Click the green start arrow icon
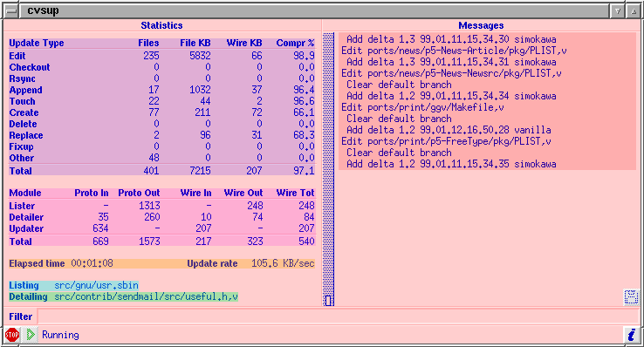The image size is (644, 347). [31, 335]
